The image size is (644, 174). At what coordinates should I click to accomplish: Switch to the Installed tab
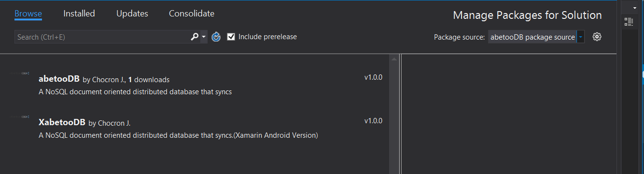[x=79, y=14]
